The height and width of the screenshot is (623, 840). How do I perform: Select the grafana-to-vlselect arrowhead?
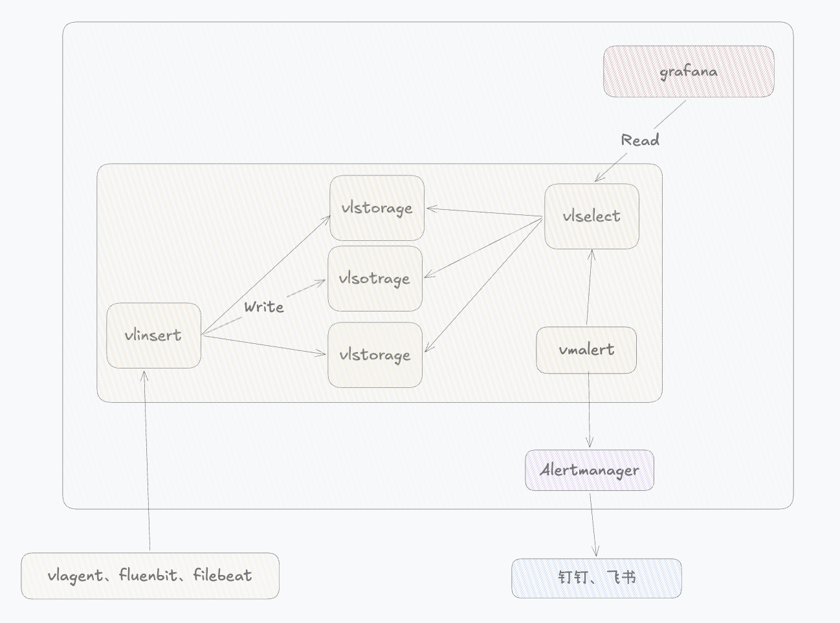pyautogui.click(x=598, y=178)
